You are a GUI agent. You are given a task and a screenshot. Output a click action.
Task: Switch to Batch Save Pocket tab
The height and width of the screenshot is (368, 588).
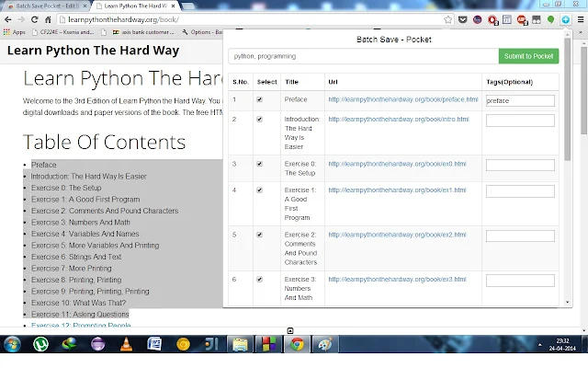coord(47,6)
